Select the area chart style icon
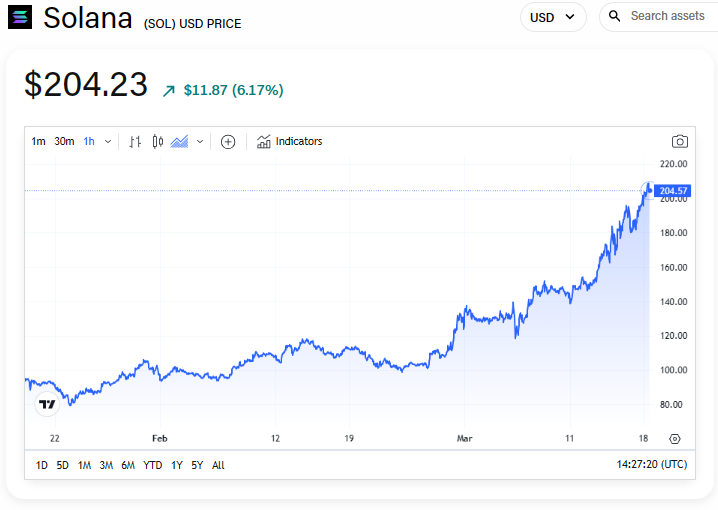Screen dimensions: 718x510 tap(180, 142)
